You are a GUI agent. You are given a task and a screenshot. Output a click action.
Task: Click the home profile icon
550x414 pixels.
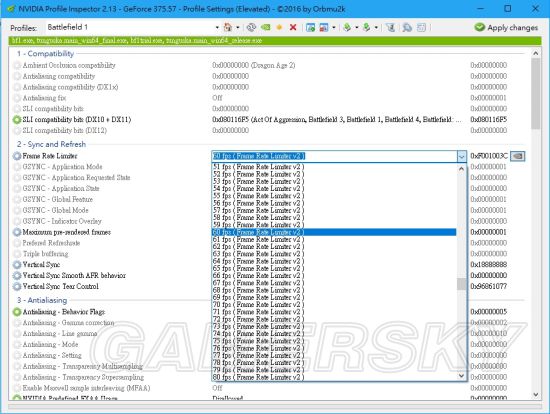[x=228, y=27]
